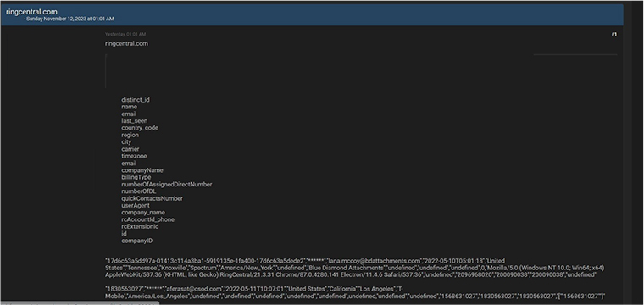Click the quickContactsNumber field name

[152, 198]
